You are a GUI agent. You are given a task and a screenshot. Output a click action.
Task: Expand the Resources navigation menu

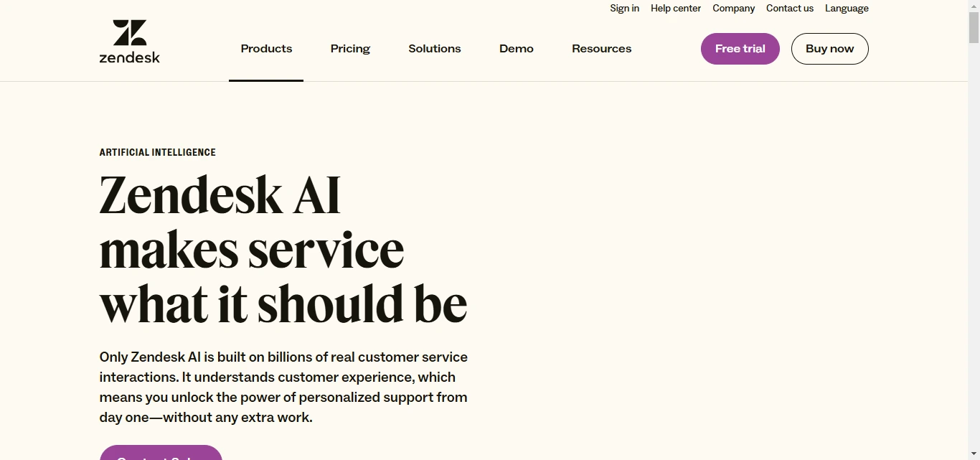[601, 48]
